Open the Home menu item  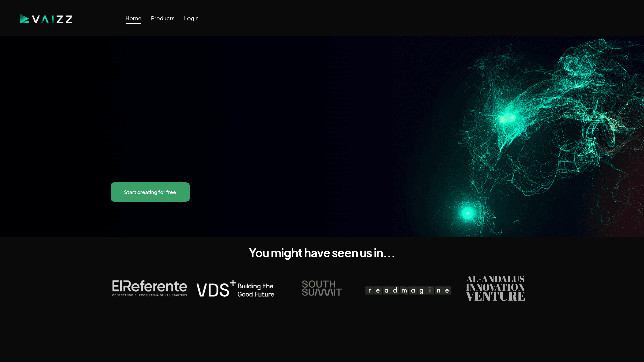(x=133, y=18)
